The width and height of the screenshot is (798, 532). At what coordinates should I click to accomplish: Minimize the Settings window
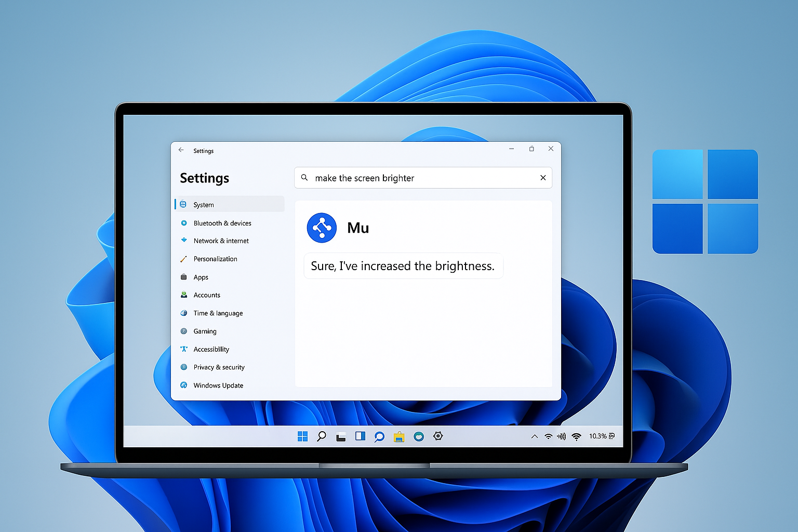[x=511, y=149]
